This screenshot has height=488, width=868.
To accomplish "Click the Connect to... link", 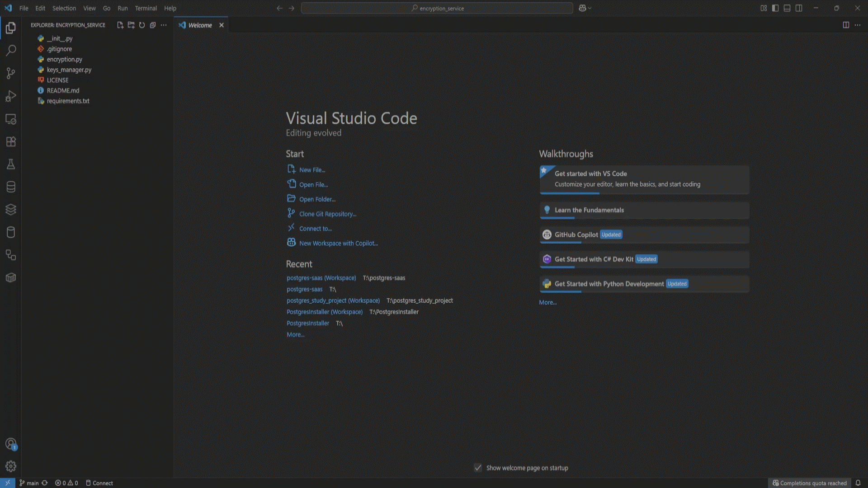I will pos(316,229).
